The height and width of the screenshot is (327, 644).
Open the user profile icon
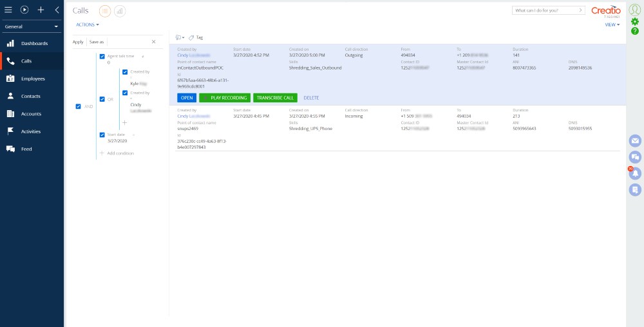point(635,10)
